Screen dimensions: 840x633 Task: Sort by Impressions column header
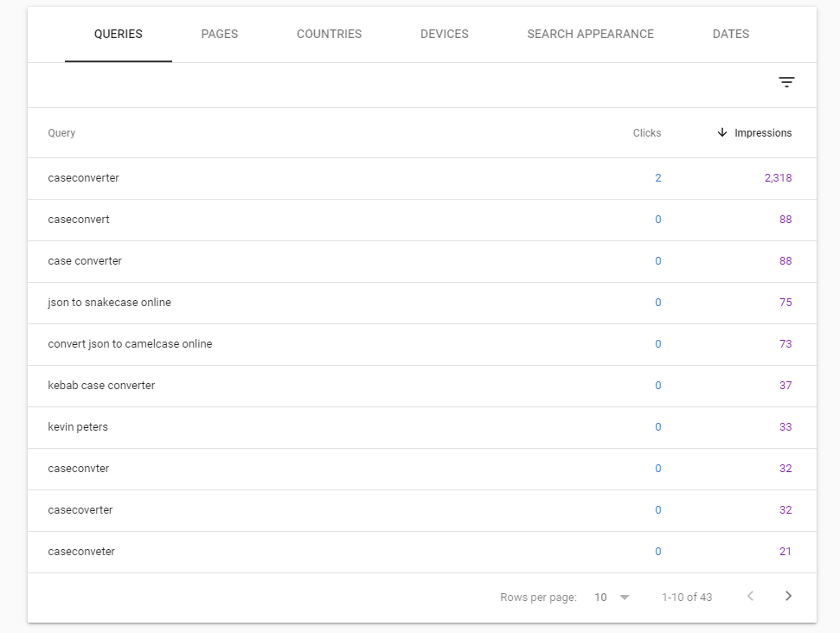tap(763, 133)
